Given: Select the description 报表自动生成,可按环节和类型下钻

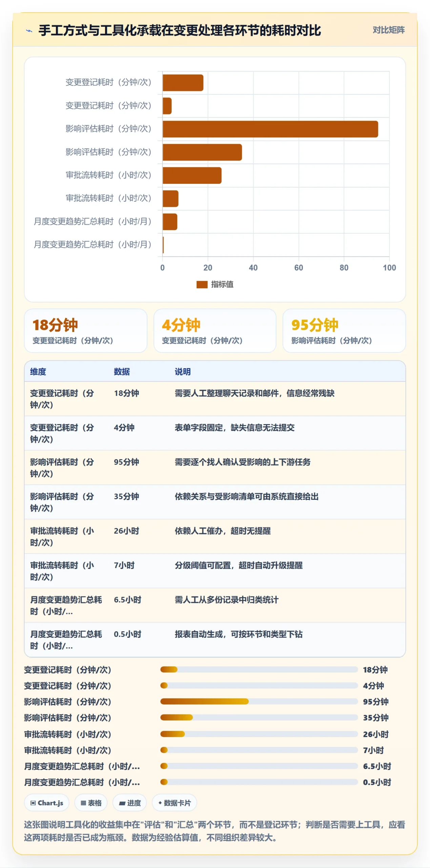Looking at the screenshot, I should 238,634.
